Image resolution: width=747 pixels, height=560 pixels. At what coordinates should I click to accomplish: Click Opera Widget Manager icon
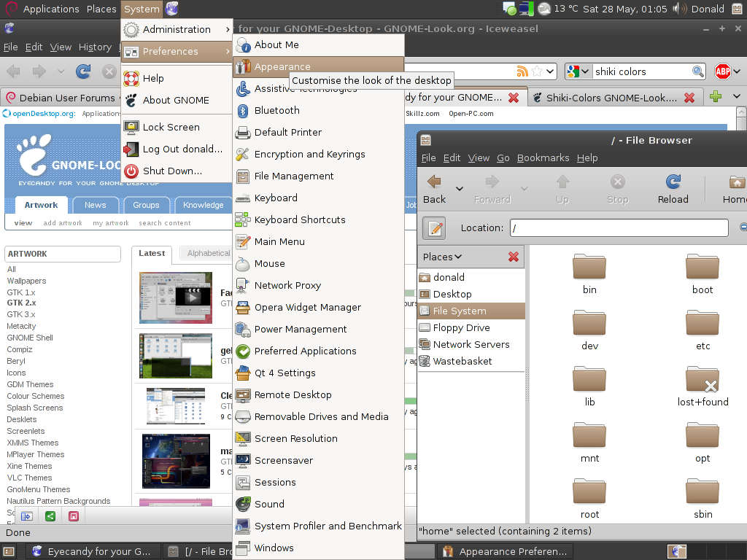pyautogui.click(x=243, y=308)
